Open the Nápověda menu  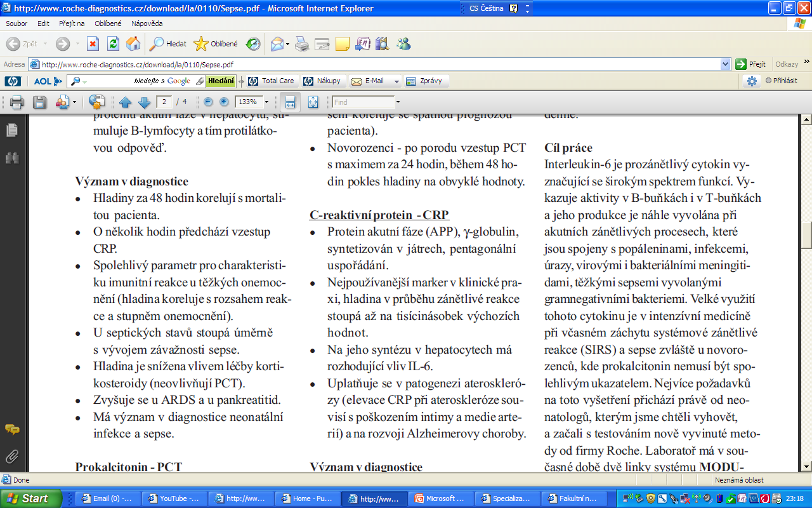click(147, 23)
